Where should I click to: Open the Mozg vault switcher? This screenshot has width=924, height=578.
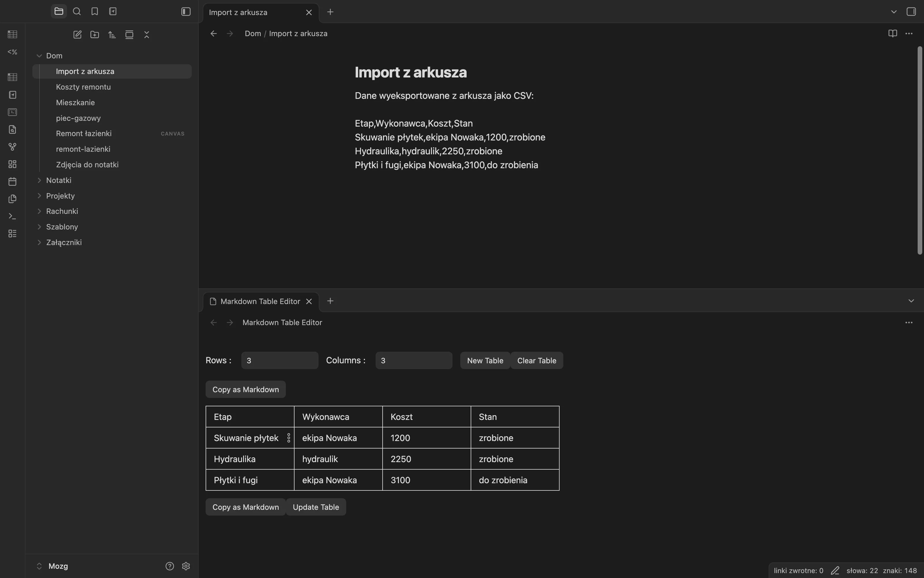(53, 566)
